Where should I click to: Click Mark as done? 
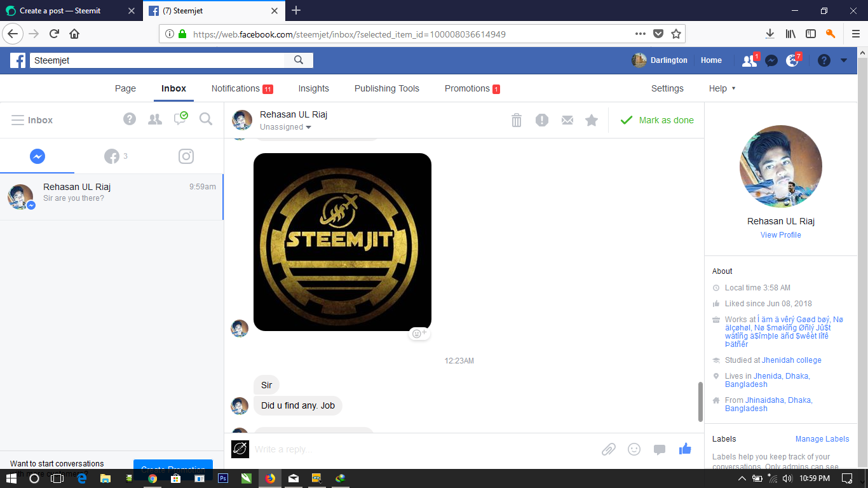pyautogui.click(x=657, y=120)
